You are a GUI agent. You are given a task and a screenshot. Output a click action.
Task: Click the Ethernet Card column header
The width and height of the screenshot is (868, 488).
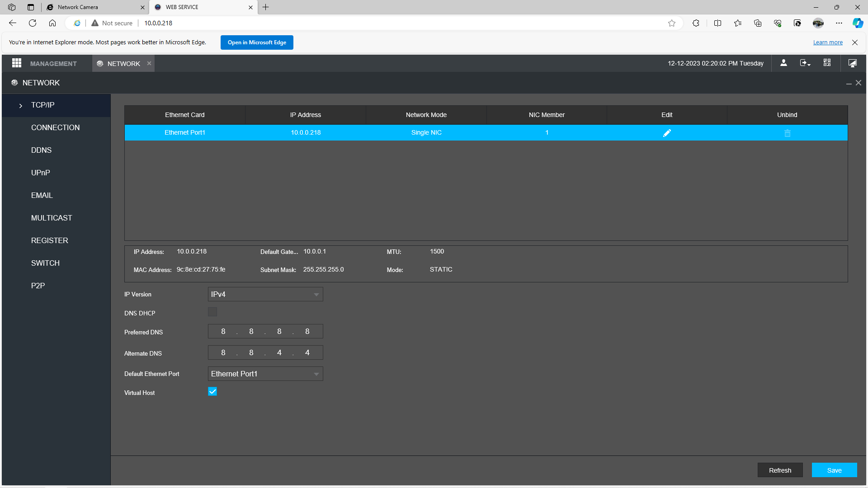click(x=185, y=115)
